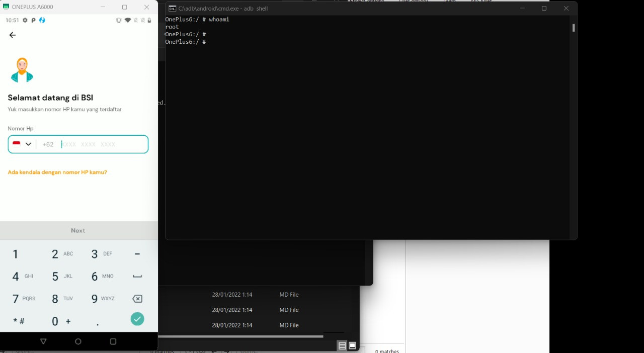Click the 'root' output line in the terminal
The image size is (644, 353).
(172, 27)
